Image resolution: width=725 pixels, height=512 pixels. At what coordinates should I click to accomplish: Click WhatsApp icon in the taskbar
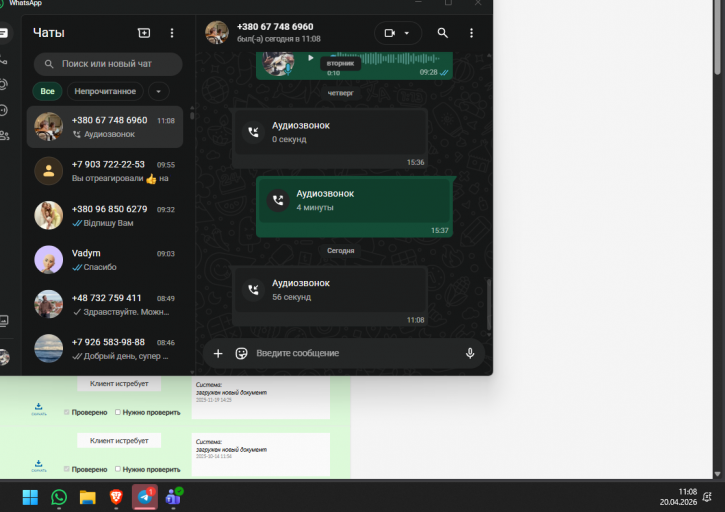click(x=59, y=498)
